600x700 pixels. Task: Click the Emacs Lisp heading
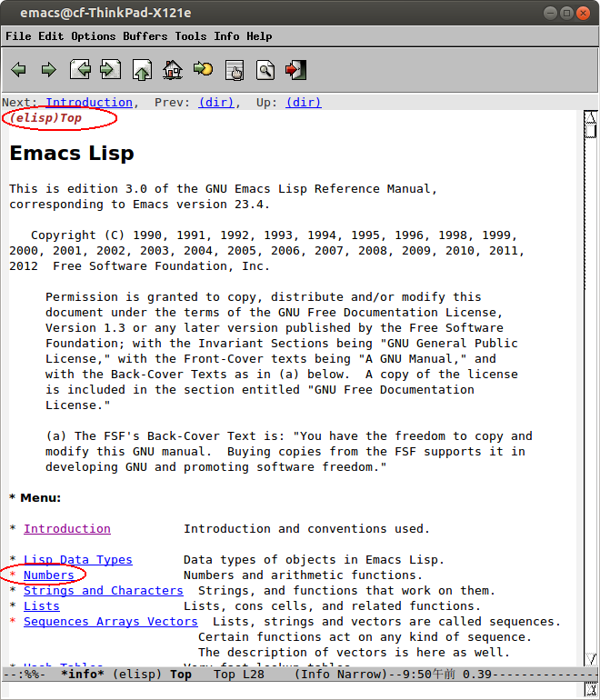(72, 153)
